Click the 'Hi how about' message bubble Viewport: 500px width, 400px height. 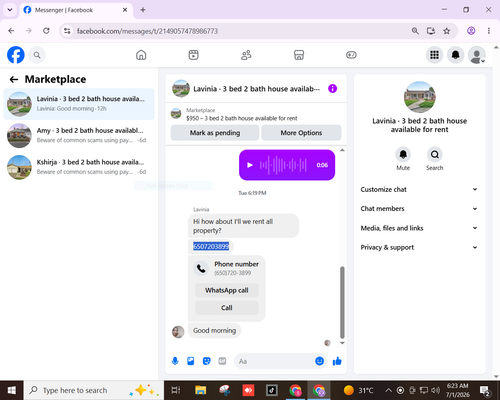[243, 226]
